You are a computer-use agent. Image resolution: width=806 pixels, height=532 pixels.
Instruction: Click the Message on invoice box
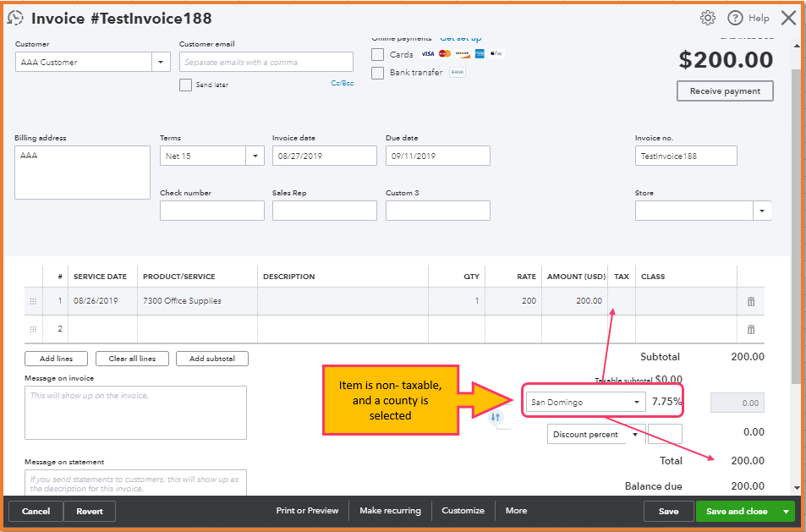(135, 413)
